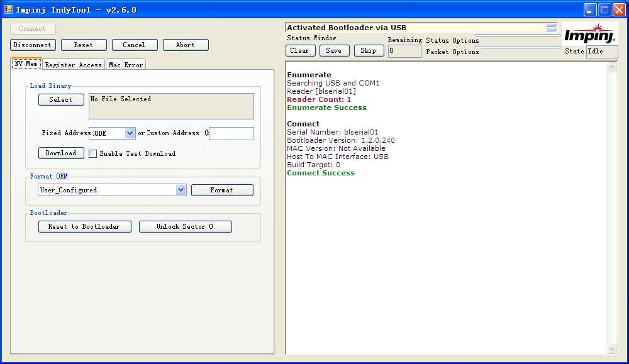The image size is (629, 364).
Task: Click the Format button
Action: point(222,190)
